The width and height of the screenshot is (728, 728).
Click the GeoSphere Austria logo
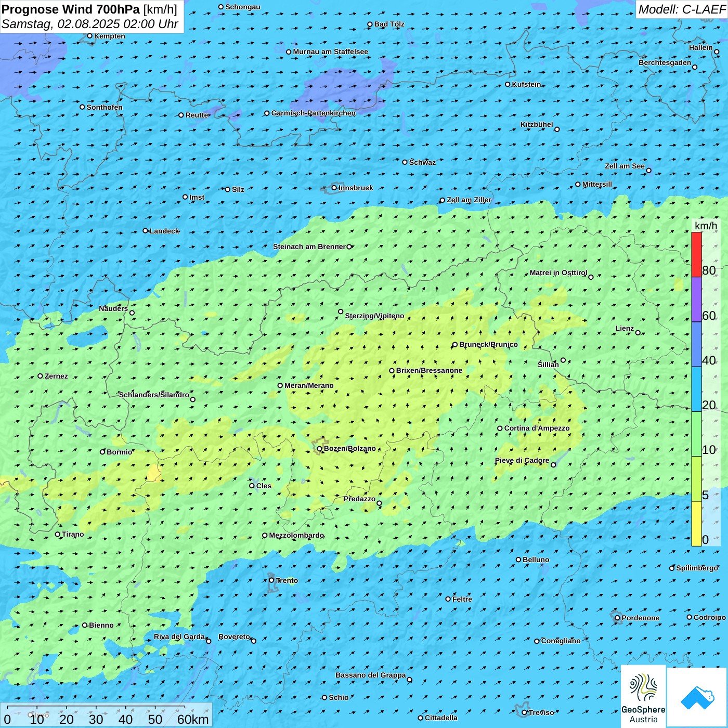643,697
